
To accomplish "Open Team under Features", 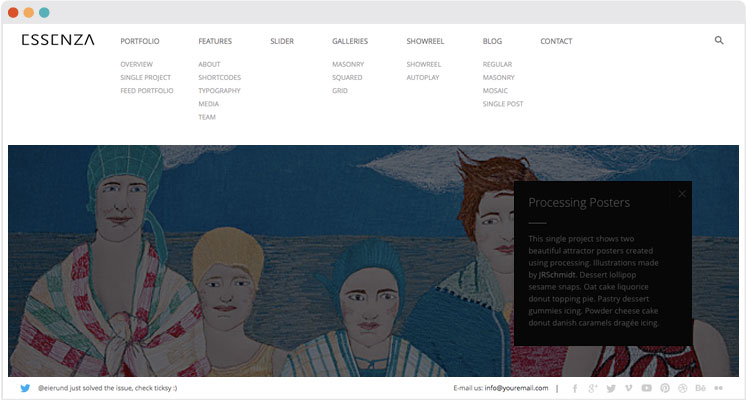I will click(207, 117).
